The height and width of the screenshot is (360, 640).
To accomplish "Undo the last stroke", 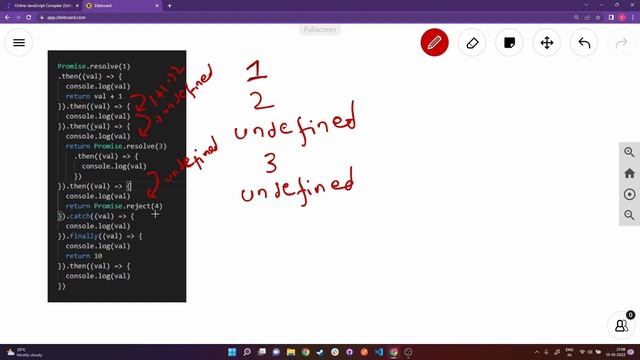I will tap(584, 42).
